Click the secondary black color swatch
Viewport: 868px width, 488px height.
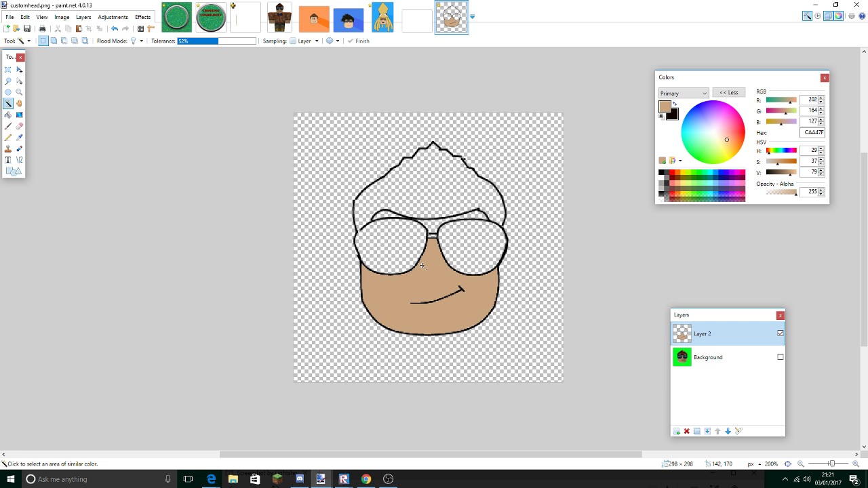tap(673, 116)
